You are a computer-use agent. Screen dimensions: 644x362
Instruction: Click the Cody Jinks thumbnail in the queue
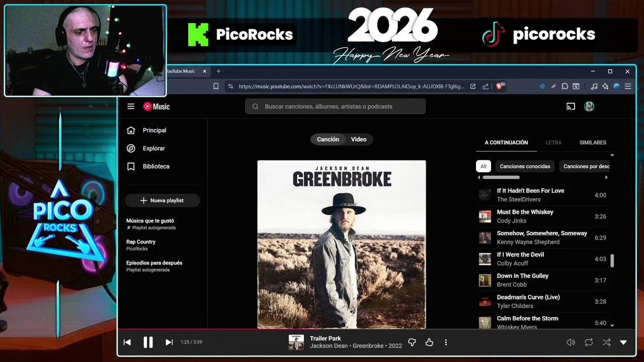(x=485, y=217)
